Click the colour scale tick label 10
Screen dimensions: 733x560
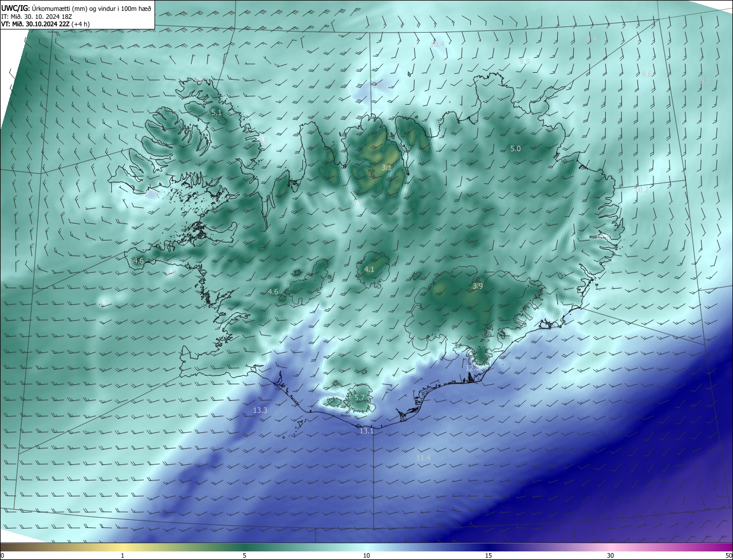(366, 555)
